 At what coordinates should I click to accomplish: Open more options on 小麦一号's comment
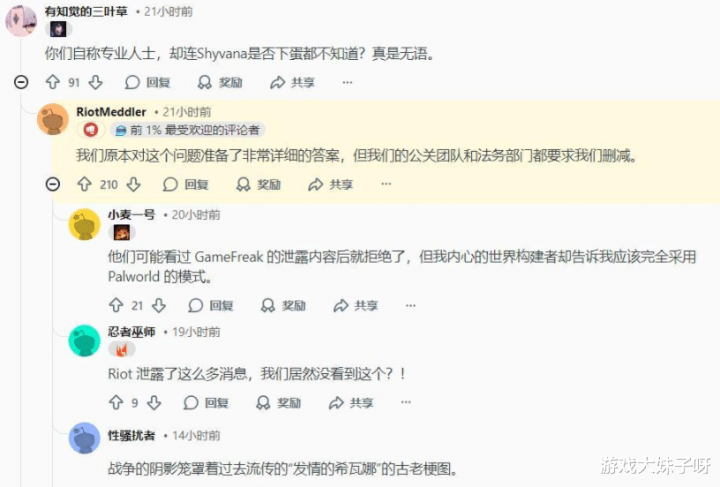[x=411, y=305]
